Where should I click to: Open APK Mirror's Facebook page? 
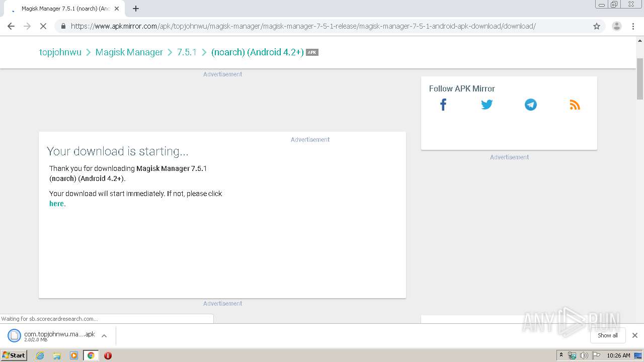click(x=443, y=105)
